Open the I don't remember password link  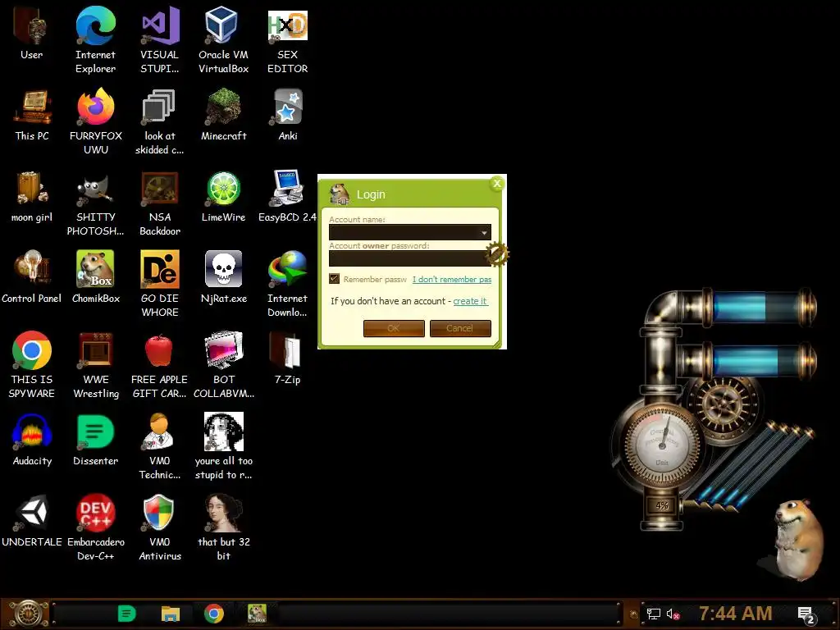(x=452, y=279)
